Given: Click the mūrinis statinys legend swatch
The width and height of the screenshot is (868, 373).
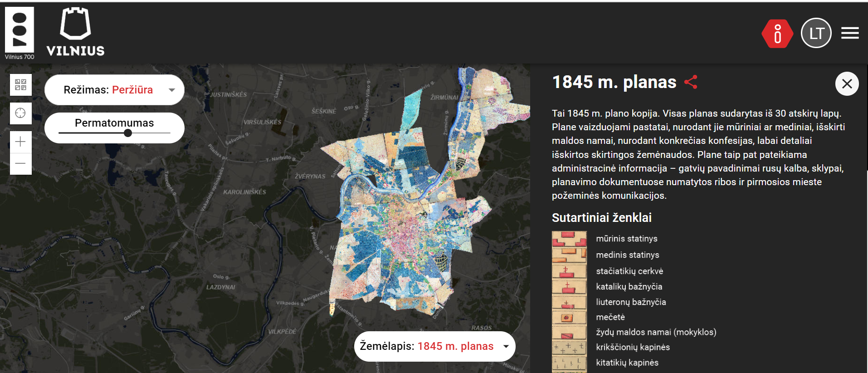Looking at the screenshot, I should 569,239.
